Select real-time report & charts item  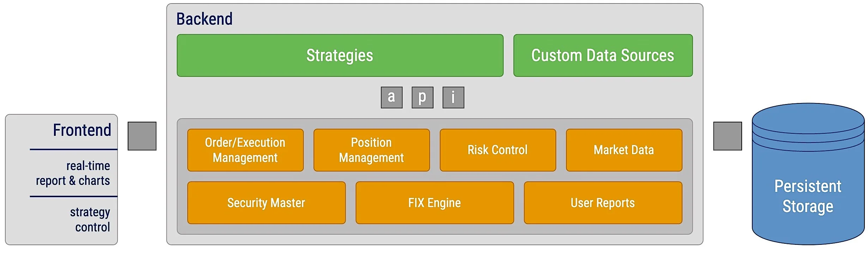73,173
